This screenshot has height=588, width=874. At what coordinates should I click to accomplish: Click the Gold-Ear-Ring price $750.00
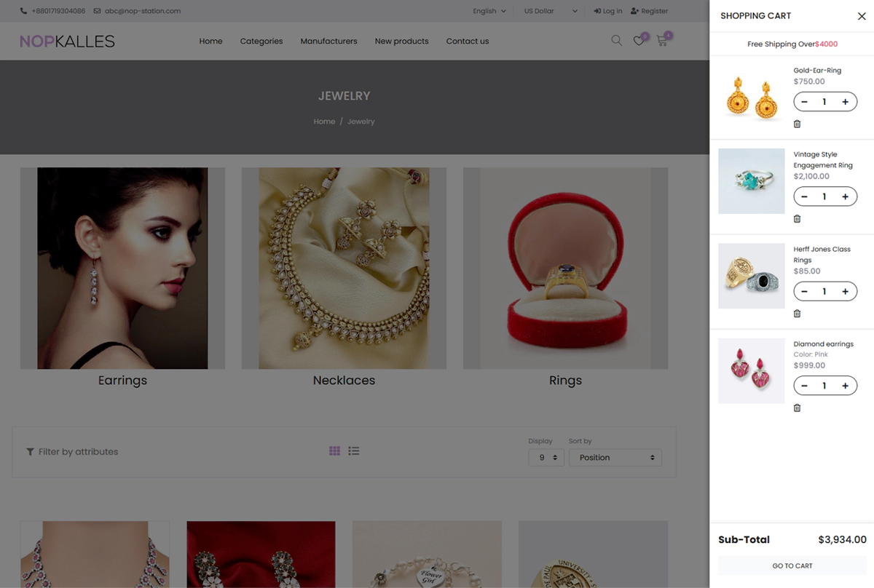[809, 82]
